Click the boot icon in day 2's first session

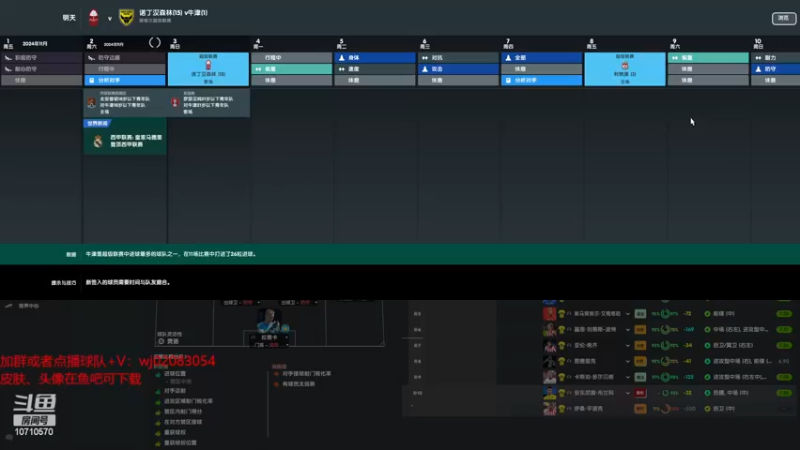coord(91,58)
